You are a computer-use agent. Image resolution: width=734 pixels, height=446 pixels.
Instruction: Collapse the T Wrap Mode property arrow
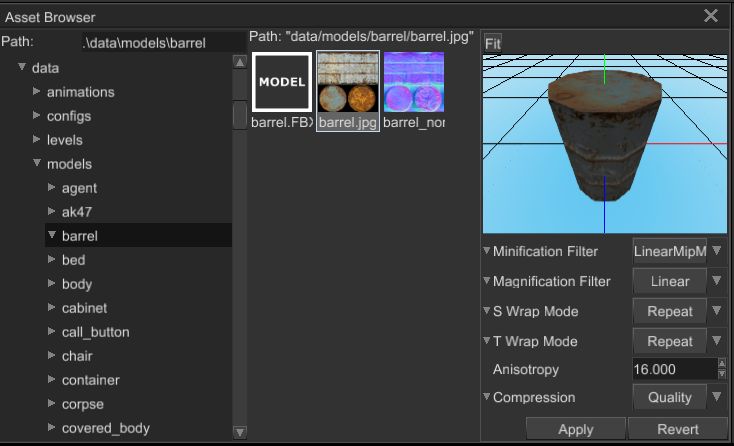(x=487, y=340)
